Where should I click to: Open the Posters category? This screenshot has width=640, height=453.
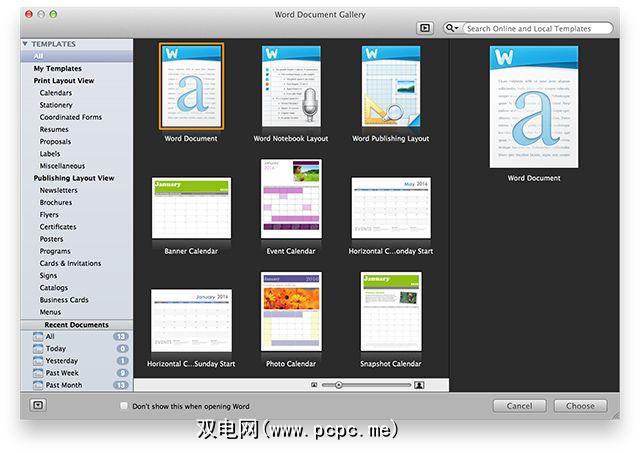(51, 239)
